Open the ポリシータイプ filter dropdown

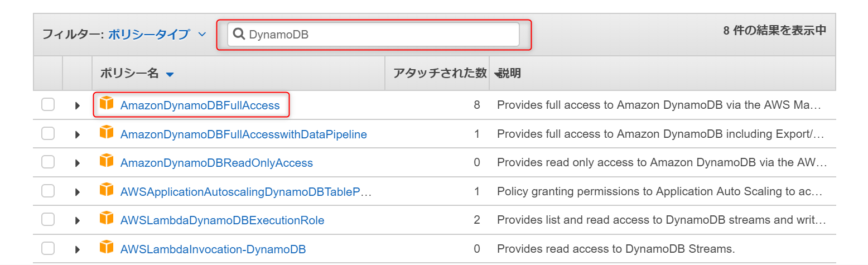click(157, 35)
